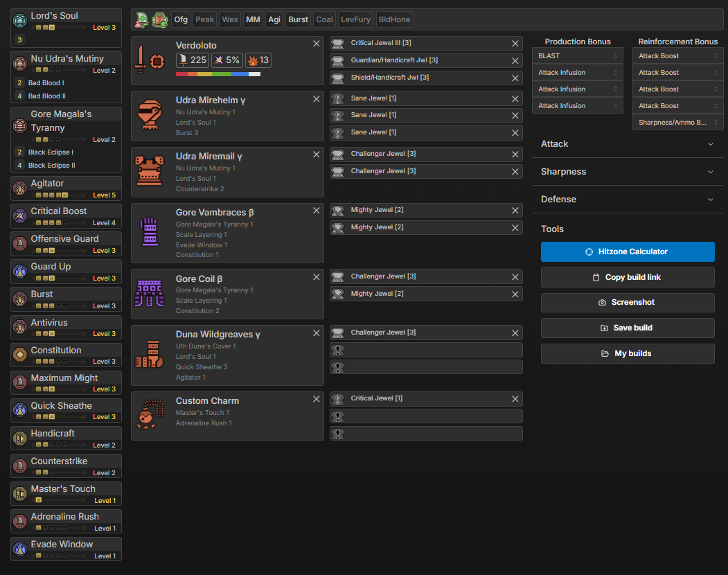
Task: Click the Agitator skill icon
Action: click(19, 188)
